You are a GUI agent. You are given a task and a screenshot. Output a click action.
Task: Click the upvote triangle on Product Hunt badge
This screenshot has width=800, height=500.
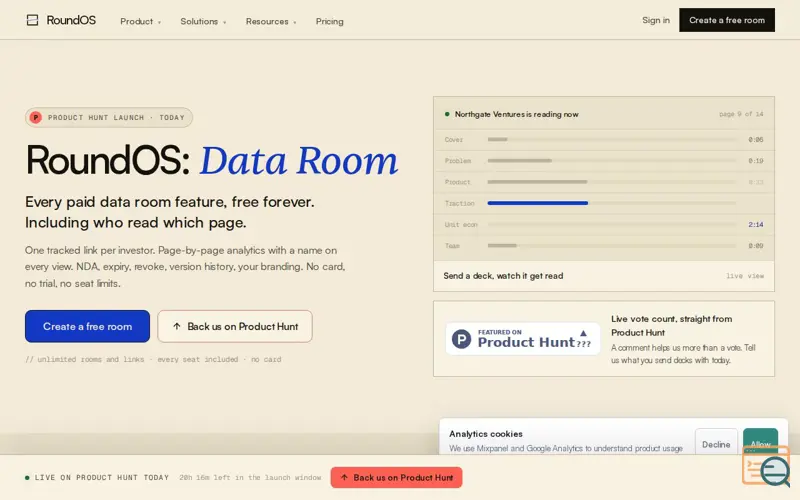[x=583, y=333]
